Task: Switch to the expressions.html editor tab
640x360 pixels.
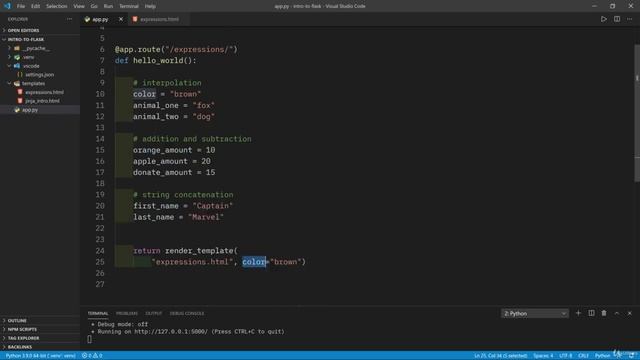Action: coord(159,19)
